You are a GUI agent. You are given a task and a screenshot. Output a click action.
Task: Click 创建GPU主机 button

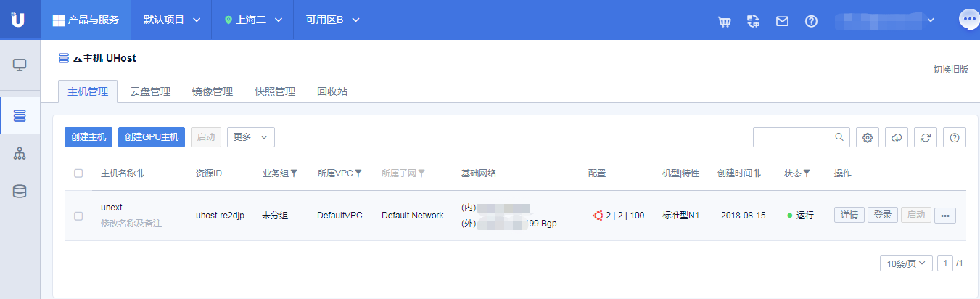pyautogui.click(x=152, y=137)
